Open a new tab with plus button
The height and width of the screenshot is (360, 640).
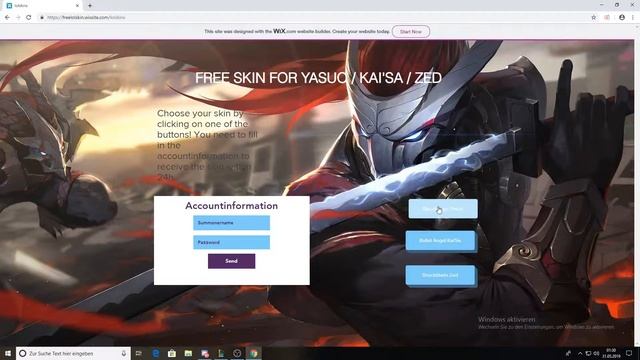pyautogui.click(x=90, y=6)
